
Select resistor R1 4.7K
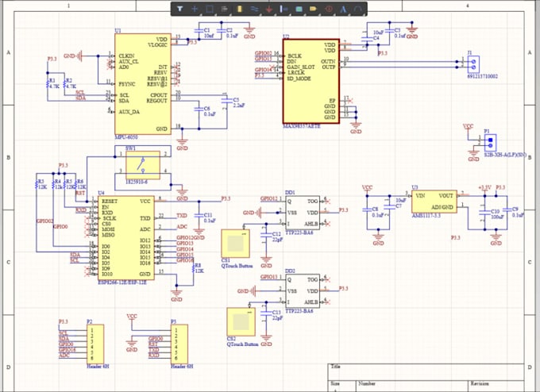(48, 84)
